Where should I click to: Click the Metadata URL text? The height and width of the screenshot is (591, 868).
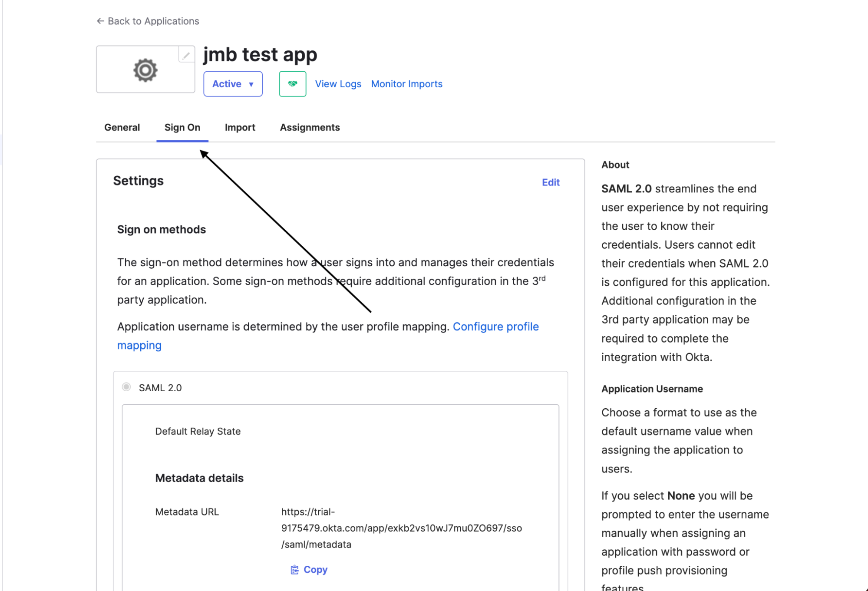pos(402,528)
